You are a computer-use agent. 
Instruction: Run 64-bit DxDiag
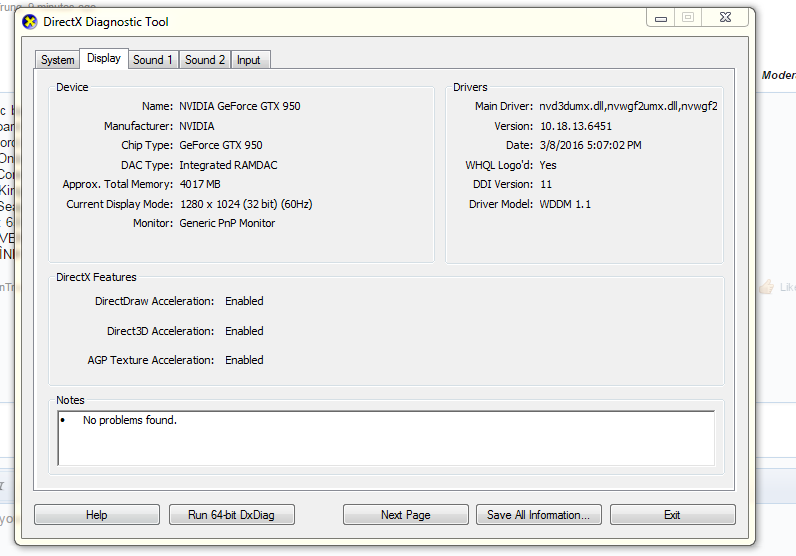tap(231, 515)
